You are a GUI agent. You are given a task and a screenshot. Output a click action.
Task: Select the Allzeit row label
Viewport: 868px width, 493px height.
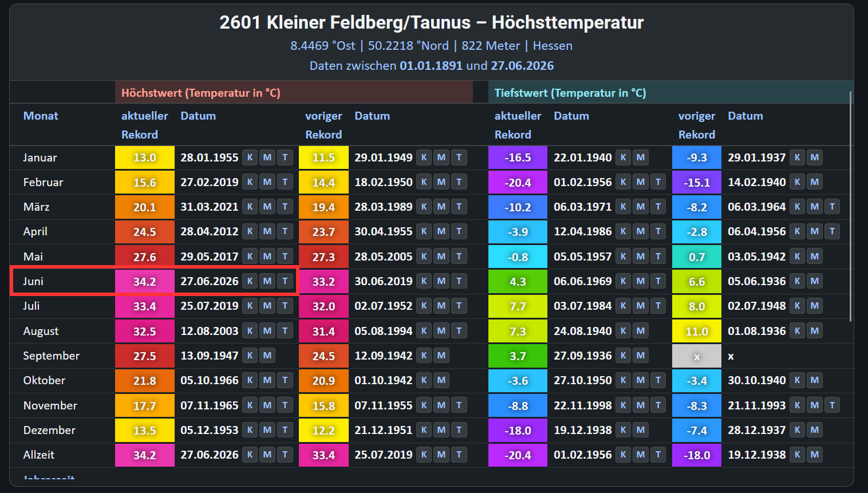[x=39, y=455]
